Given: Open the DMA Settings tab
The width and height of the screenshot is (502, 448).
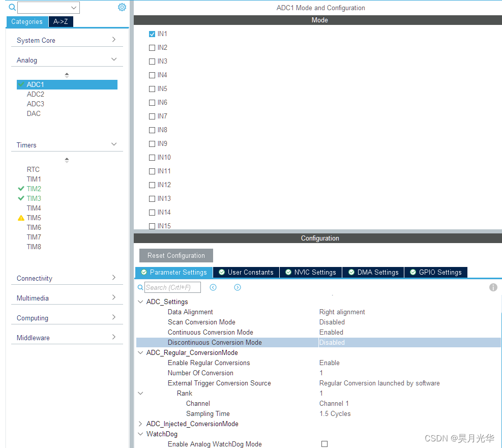Looking at the screenshot, I should click(x=373, y=273).
